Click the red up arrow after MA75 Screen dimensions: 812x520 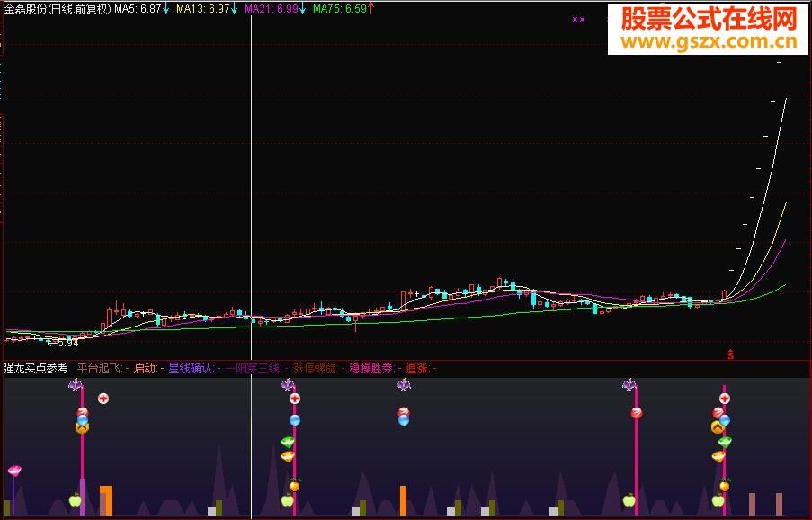(x=370, y=8)
